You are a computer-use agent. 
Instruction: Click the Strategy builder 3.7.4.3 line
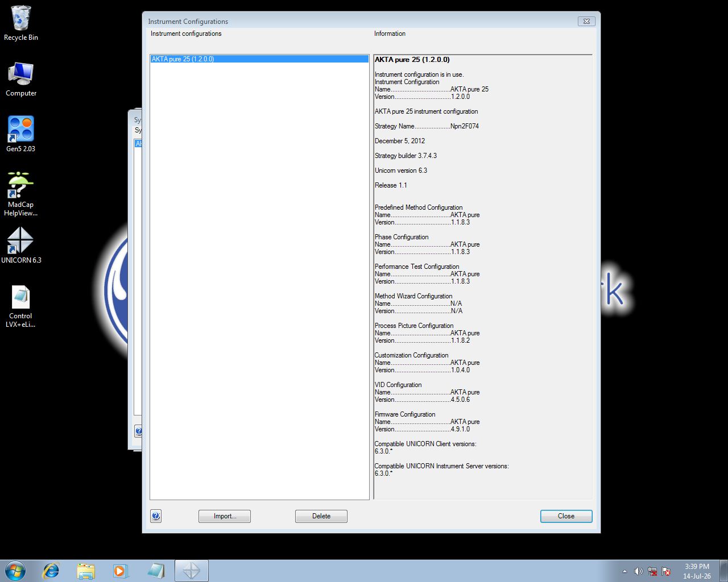pos(406,156)
